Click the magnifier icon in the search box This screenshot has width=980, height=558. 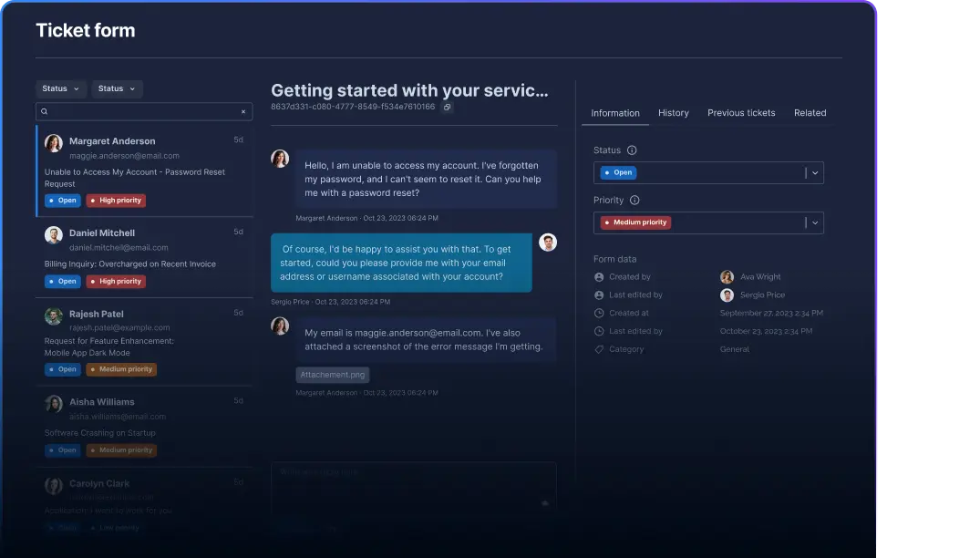[44, 111]
